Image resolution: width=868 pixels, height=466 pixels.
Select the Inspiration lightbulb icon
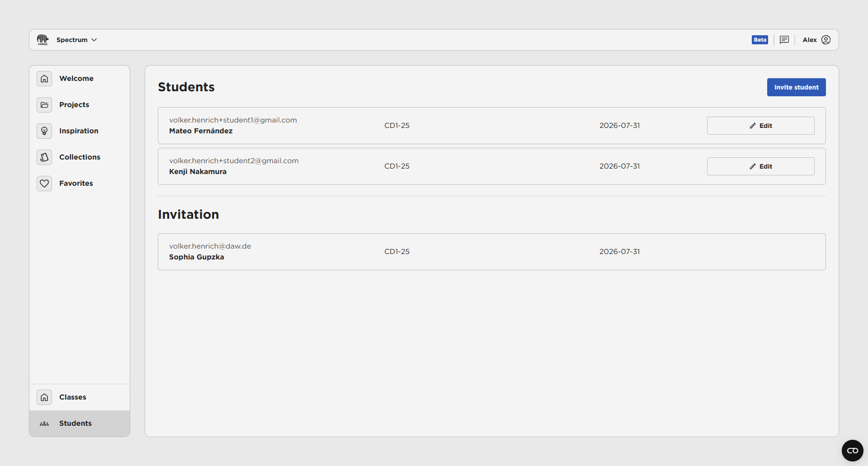tap(44, 131)
